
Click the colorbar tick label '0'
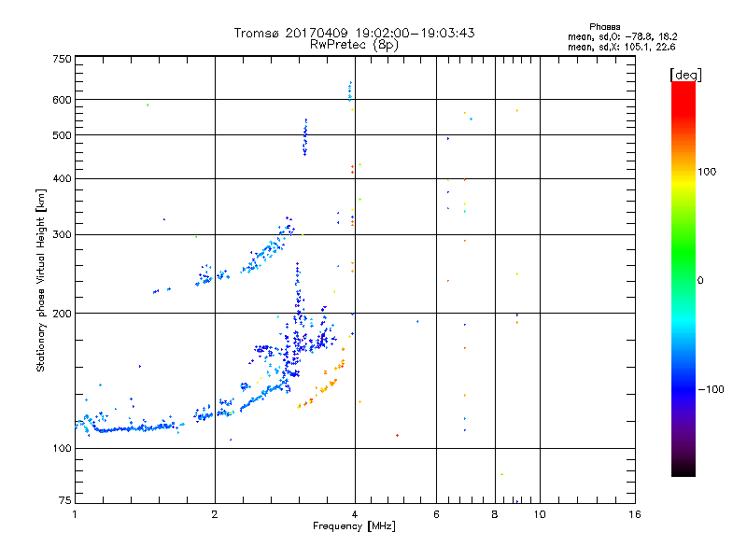point(700,281)
